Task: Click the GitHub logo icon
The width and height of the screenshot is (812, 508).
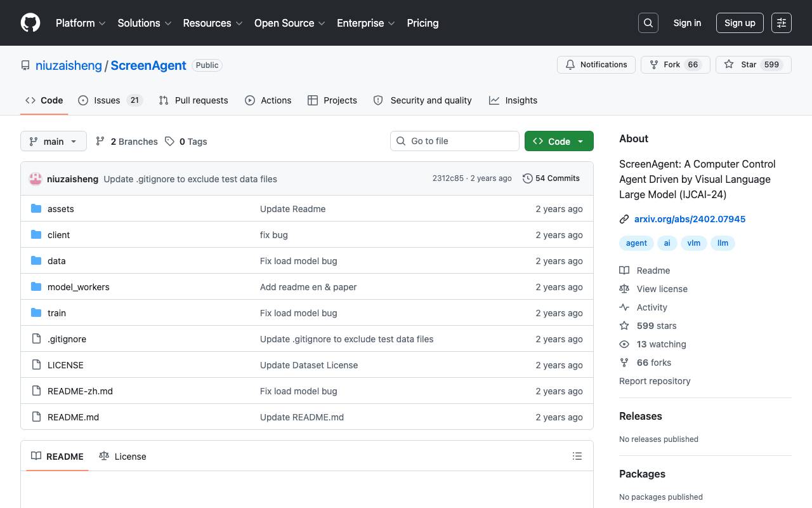Action: pos(30,23)
